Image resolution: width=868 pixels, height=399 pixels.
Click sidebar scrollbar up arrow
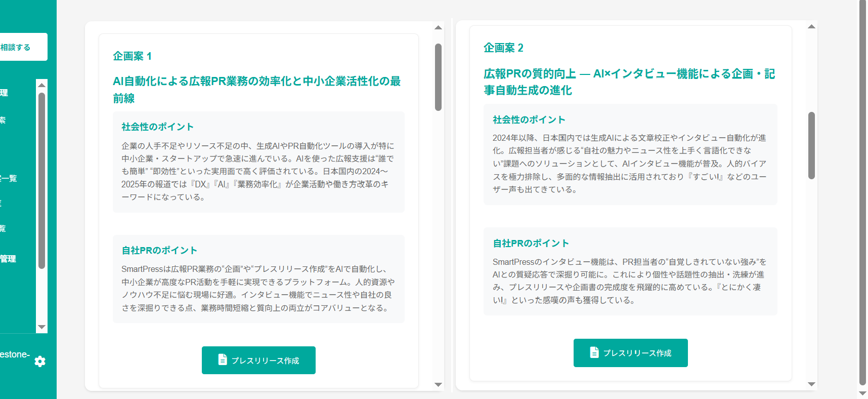tap(42, 85)
